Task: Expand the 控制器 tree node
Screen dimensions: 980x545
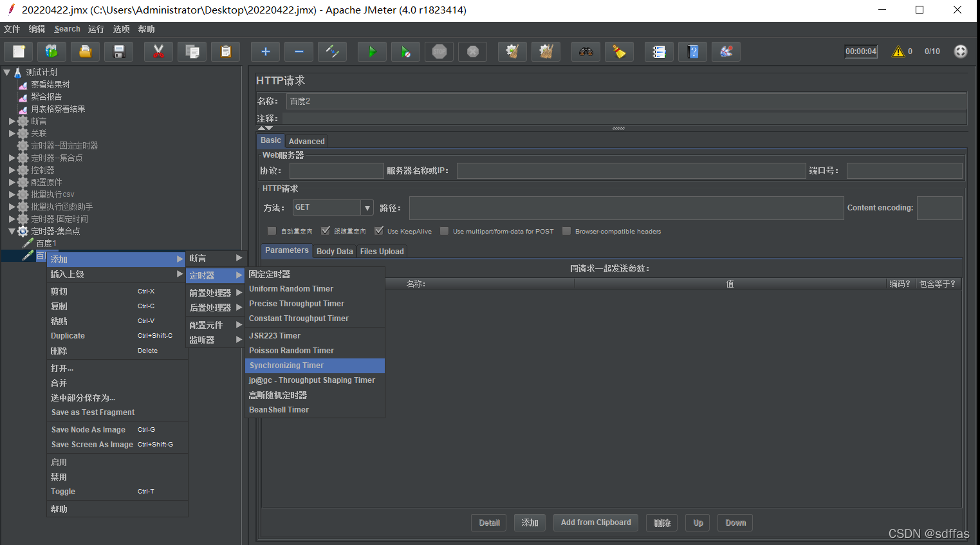Action: click(x=12, y=170)
